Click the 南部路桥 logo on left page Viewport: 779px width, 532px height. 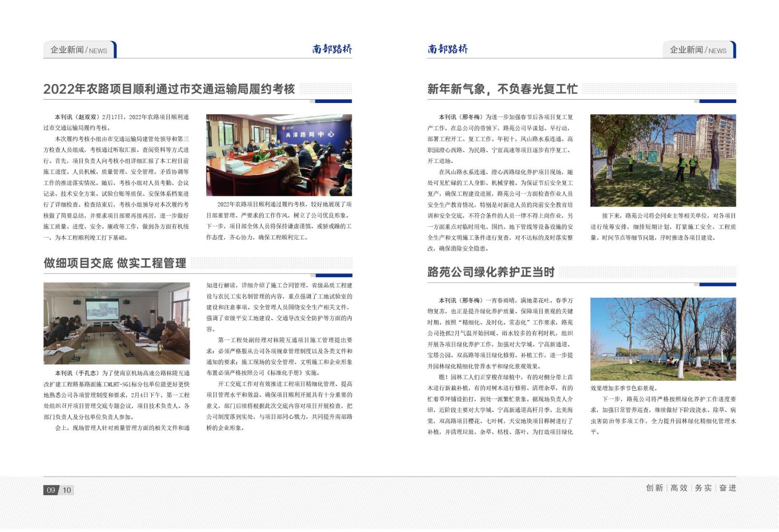click(x=332, y=49)
